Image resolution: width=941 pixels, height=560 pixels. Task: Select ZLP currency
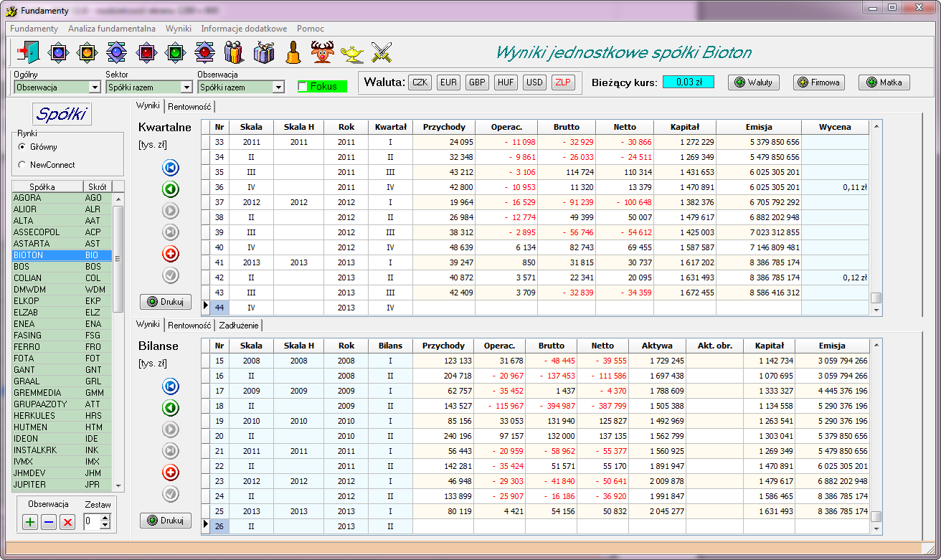(563, 82)
